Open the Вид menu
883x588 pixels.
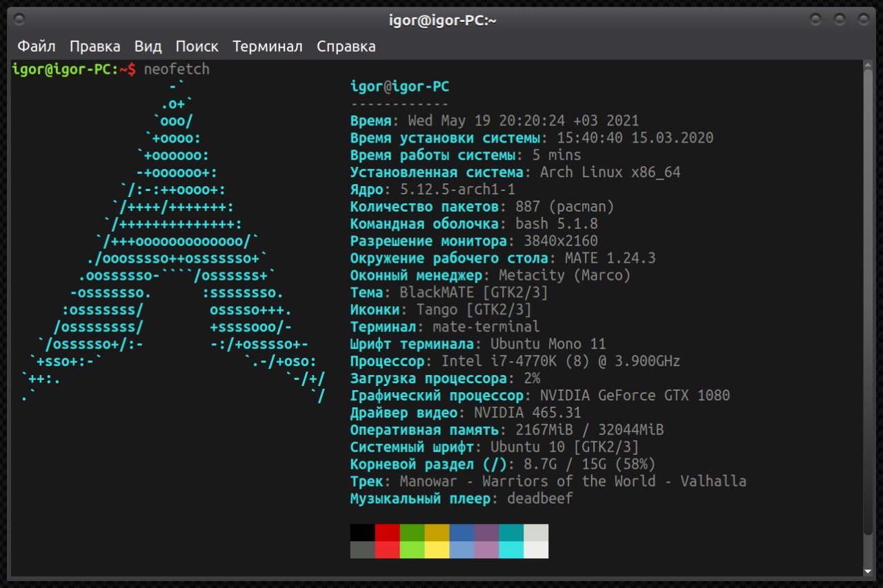coord(148,47)
